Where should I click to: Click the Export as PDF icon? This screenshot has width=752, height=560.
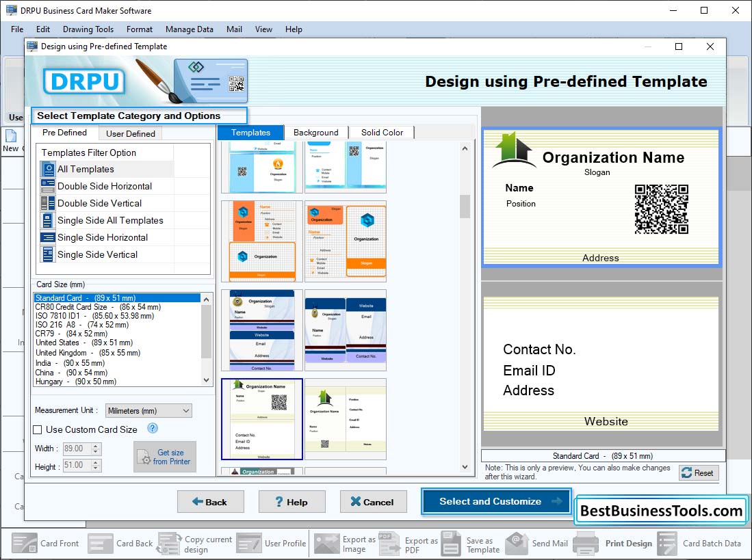(x=389, y=543)
